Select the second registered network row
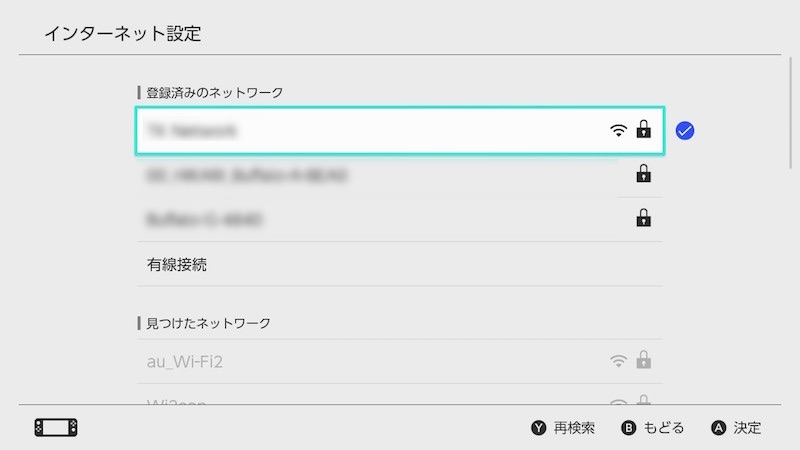 tap(380, 175)
